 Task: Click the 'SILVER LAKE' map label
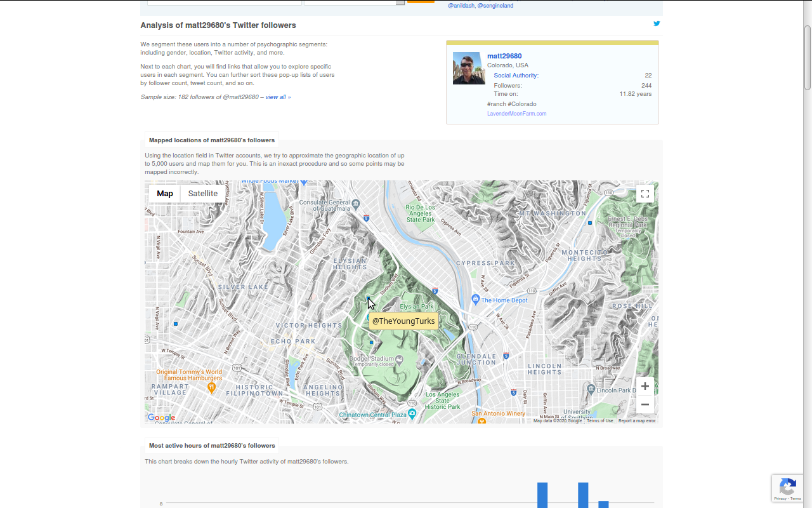(x=244, y=287)
